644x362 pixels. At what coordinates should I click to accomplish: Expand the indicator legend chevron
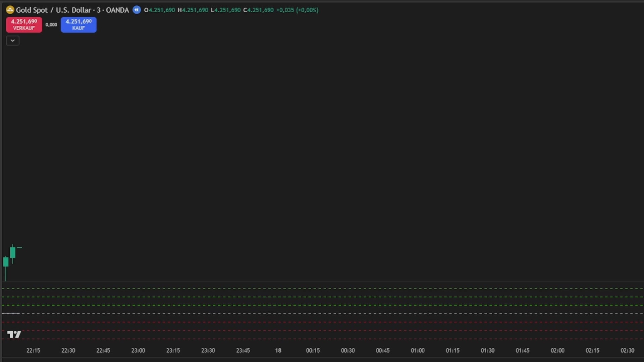coord(13,41)
